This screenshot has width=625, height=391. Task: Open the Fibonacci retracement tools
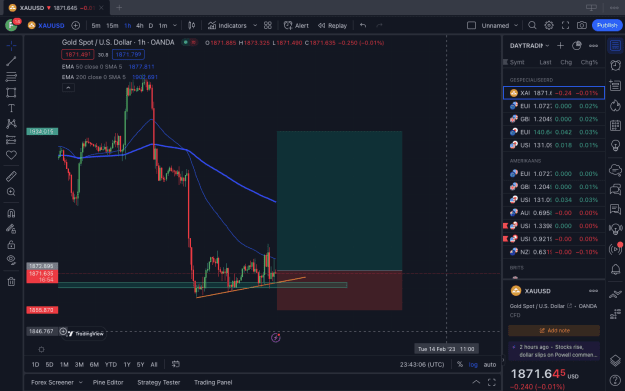point(11,77)
